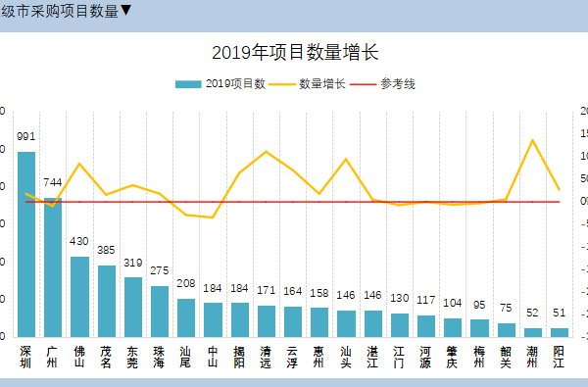The height and width of the screenshot is (387, 588).
Task: Click the 991 data label
Action: point(26,136)
